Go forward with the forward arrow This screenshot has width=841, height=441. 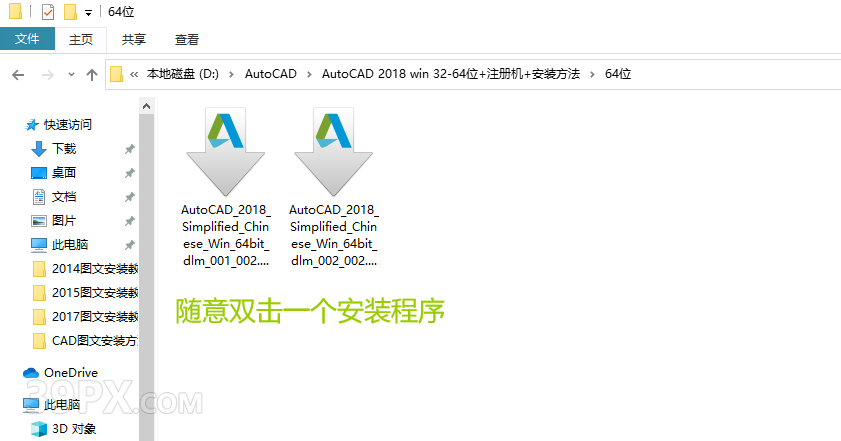click(x=48, y=75)
